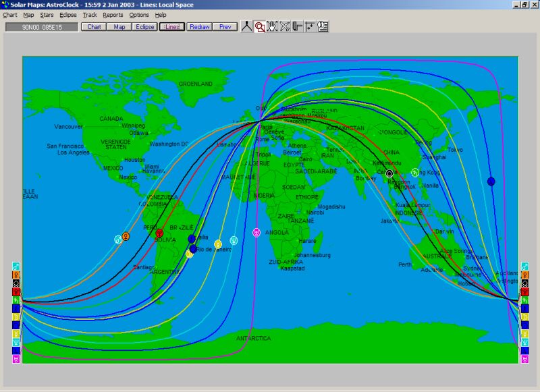Screen dimensions: 540x392
Task: Click the star plot axes toolbar icon
Action: 310,27
